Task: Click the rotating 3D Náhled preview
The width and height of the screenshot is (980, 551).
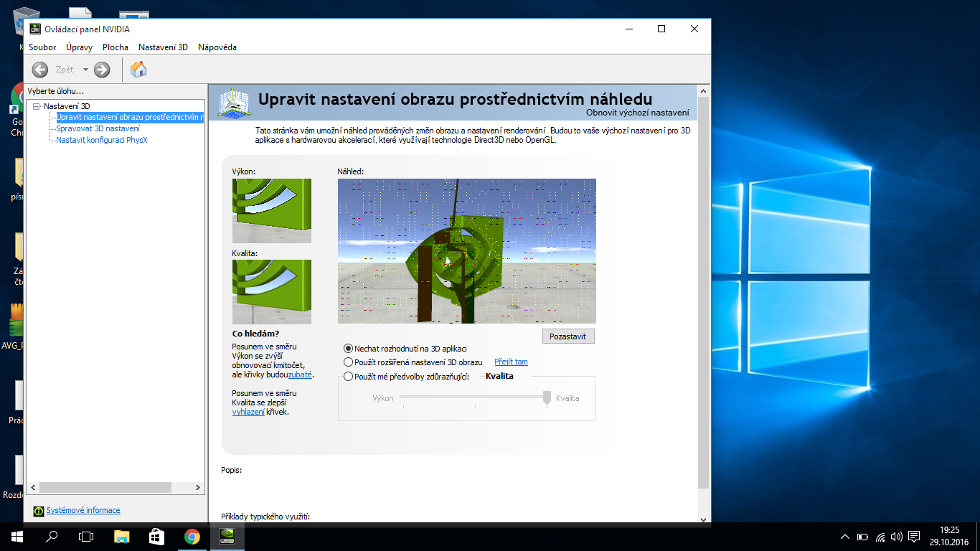Action: (467, 251)
